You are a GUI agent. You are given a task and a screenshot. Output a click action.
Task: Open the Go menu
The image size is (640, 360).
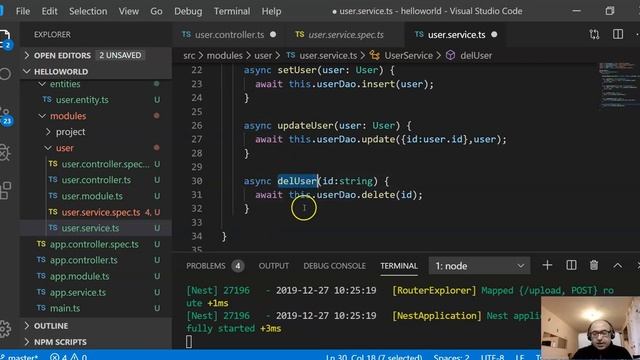pos(156,11)
